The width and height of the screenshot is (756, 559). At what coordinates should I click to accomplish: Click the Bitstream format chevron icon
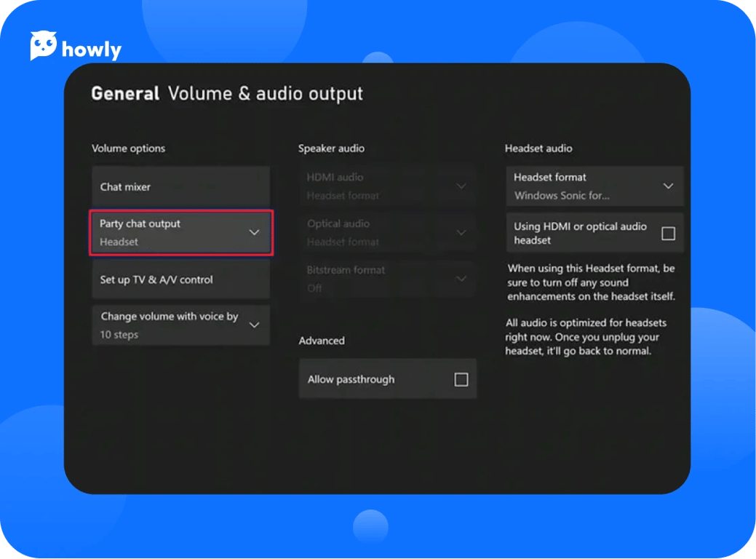[461, 279]
